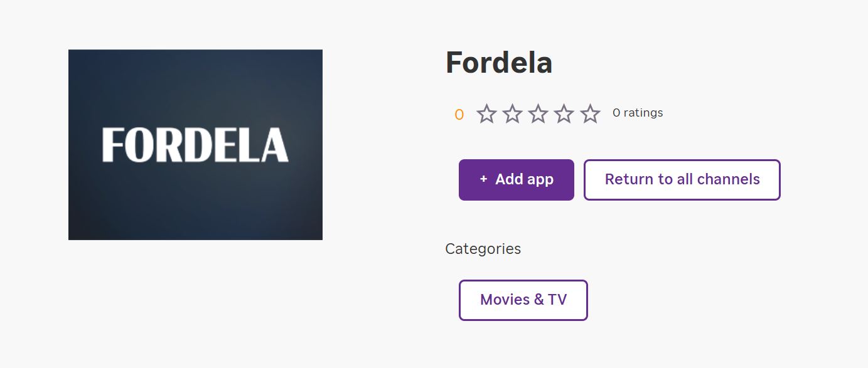The width and height of the screenshot is (868, 368).
Task: Click the Fordela channel thumbnail image
Action: point(195,201)
